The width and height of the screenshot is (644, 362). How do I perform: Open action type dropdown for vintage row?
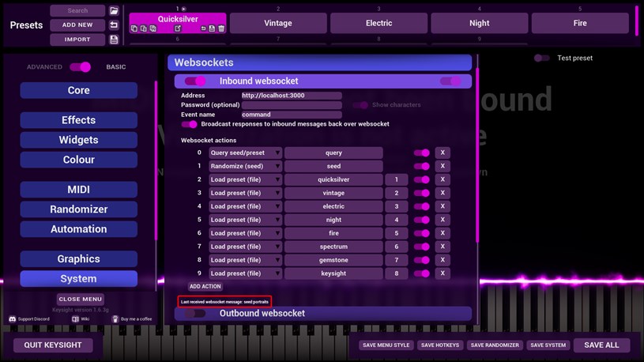point(245,193)
